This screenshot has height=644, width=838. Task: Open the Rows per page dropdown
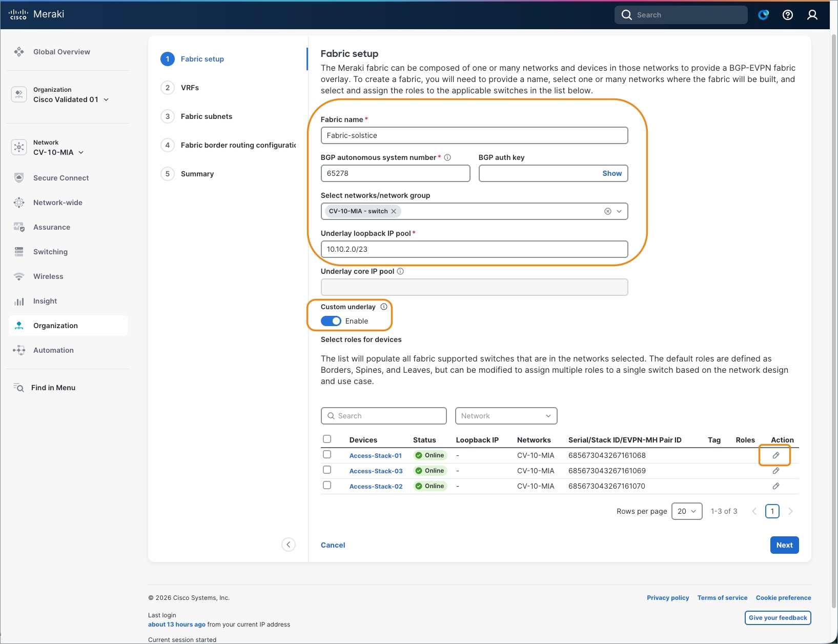(x=687, y=511)
